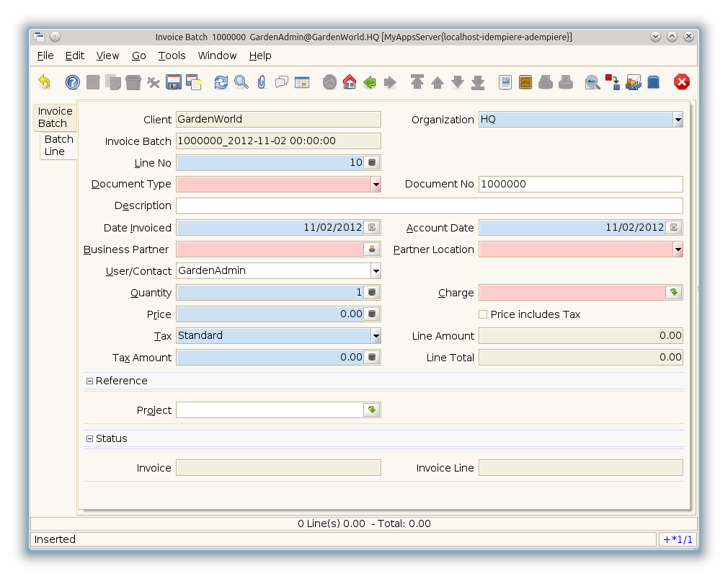The width and height of the screenshot is (728, 579).
Task: Collapse the Status section
Action: (90, 438)
